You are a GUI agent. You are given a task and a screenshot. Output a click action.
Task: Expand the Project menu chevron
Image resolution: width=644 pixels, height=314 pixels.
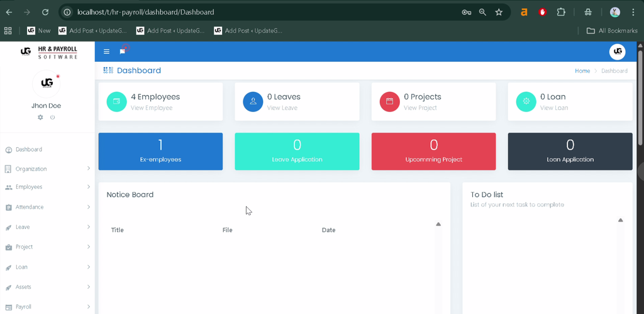pyautogui.click(x=89, y=247)
